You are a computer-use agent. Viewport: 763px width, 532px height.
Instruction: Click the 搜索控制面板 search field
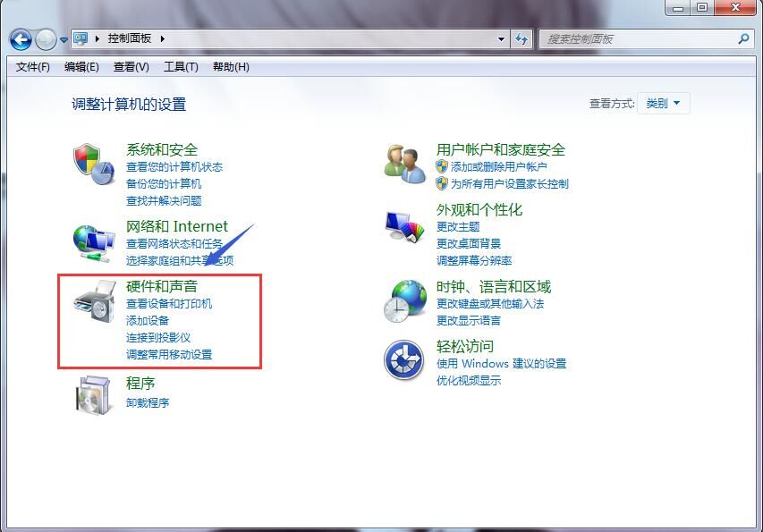(638, 39)
